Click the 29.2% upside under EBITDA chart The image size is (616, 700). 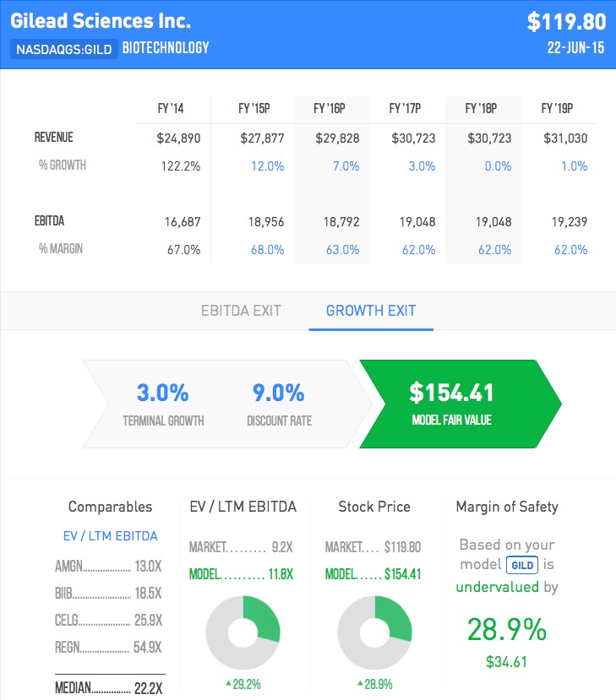[x=243, y=684]
